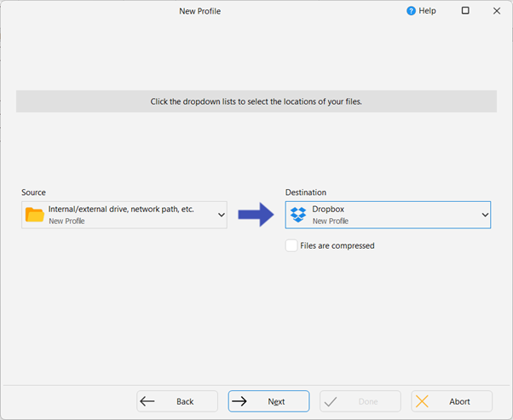Open the Help link text
Image resolution: width=513 pixels, height=420 pixels.
coord(428,11)
